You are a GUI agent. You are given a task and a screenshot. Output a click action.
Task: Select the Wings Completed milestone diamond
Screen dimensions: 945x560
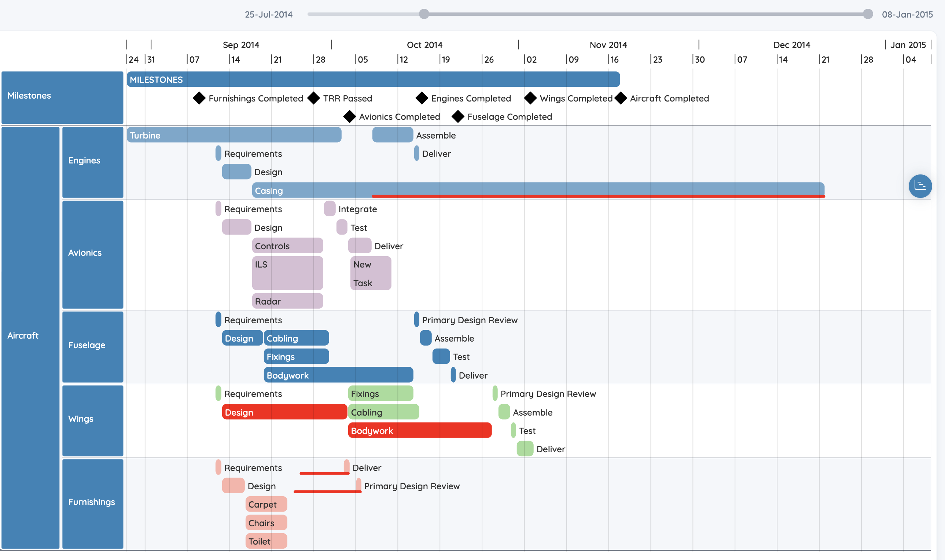530,98
